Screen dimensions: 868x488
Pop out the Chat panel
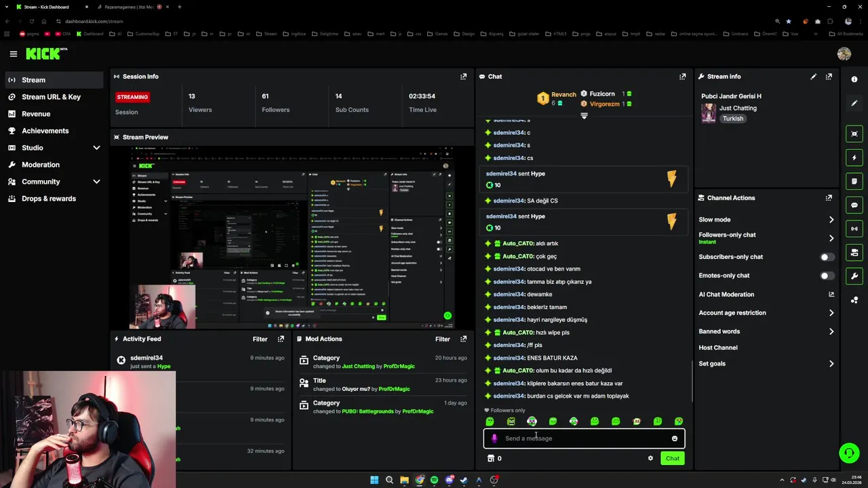point(682,77)
